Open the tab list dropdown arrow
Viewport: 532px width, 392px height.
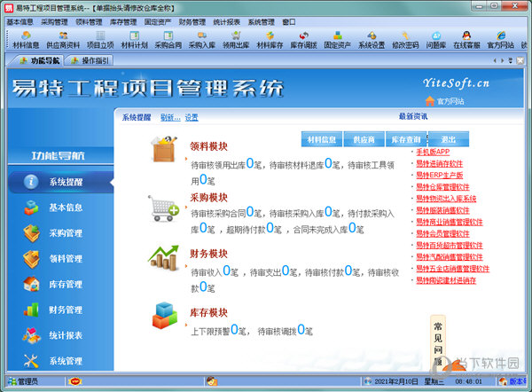(511, 60)
